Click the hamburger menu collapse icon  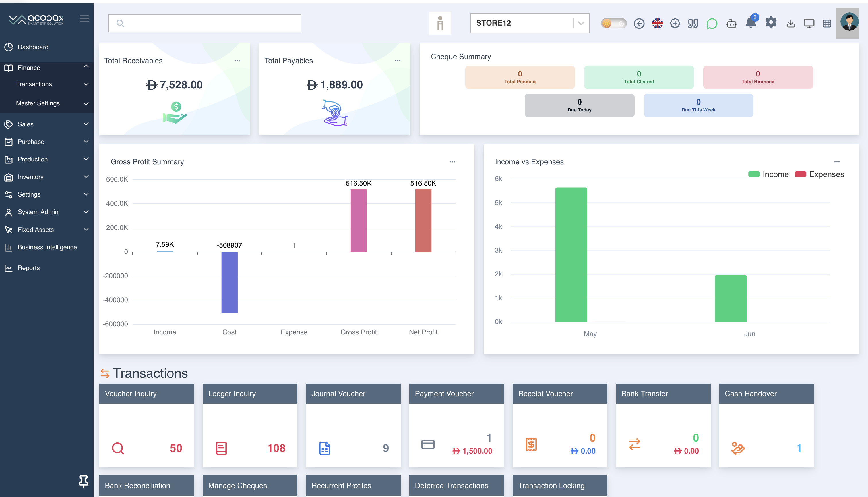tap(84, 19)
